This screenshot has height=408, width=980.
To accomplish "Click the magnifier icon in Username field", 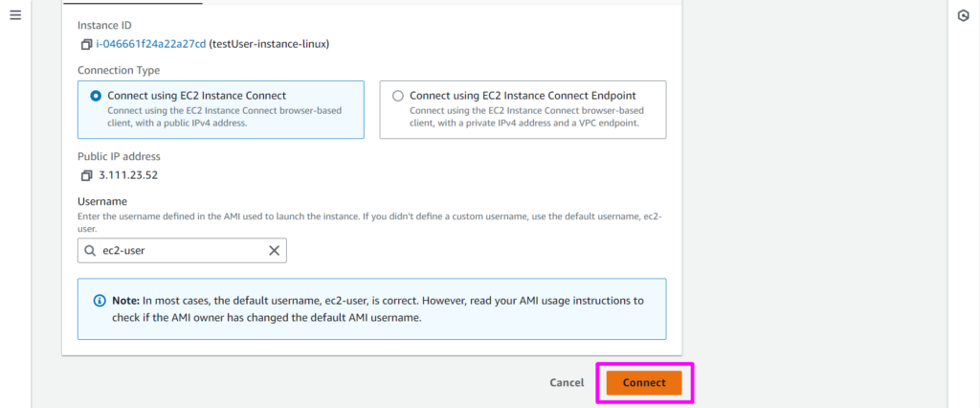I will (x=91, y=251).
